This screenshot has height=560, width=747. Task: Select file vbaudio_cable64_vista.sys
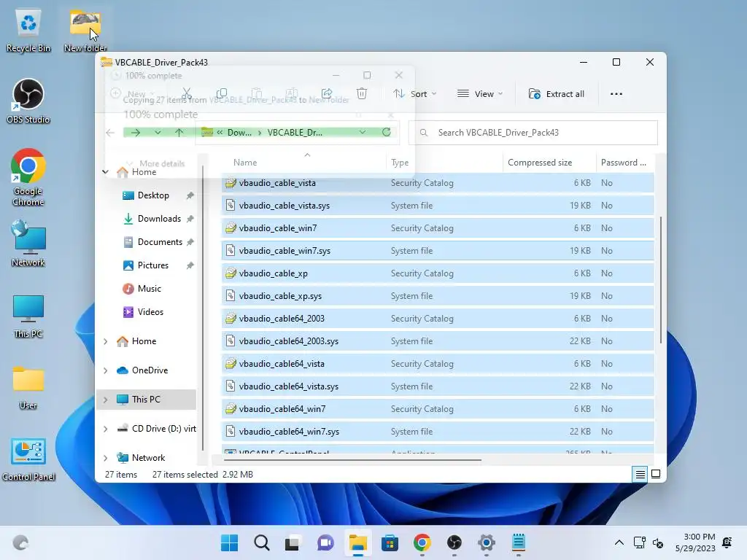438,386
